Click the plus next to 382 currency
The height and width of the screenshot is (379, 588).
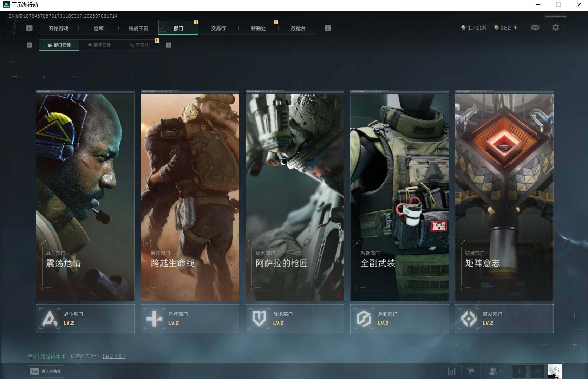coord(515,27)
